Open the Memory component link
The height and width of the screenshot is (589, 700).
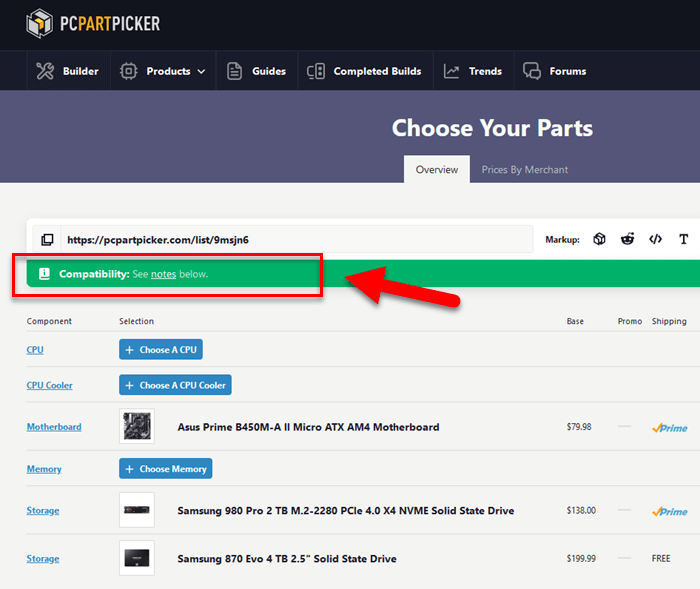pos(44,469)
